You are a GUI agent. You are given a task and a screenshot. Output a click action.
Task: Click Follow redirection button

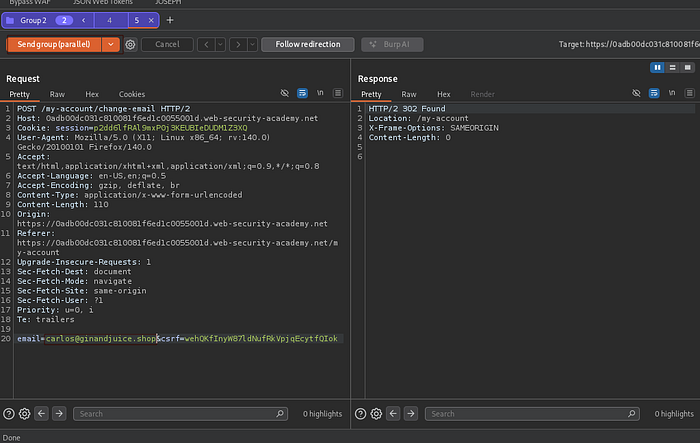click(308, 44)
